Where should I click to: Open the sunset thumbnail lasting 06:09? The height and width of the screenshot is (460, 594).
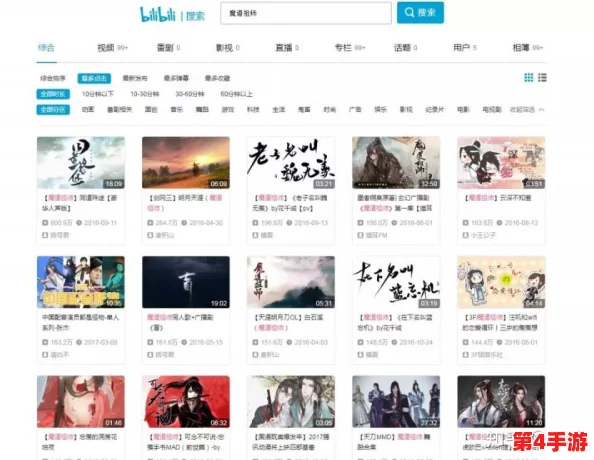(x=186, y=163)
